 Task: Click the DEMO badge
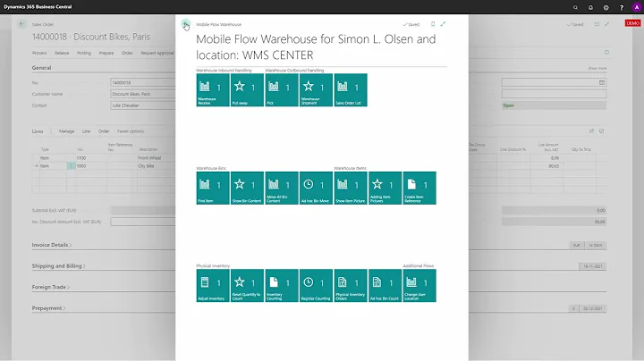633,23
